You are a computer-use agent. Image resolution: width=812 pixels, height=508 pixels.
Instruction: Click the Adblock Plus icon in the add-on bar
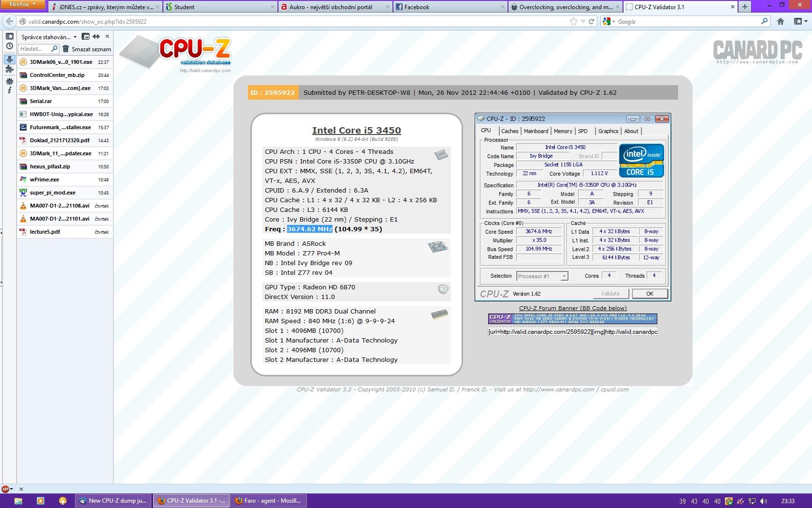tap(5, 489)
